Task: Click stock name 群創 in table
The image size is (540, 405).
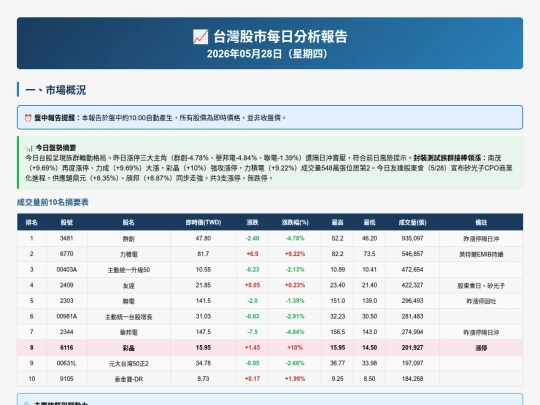Action: 128,239
